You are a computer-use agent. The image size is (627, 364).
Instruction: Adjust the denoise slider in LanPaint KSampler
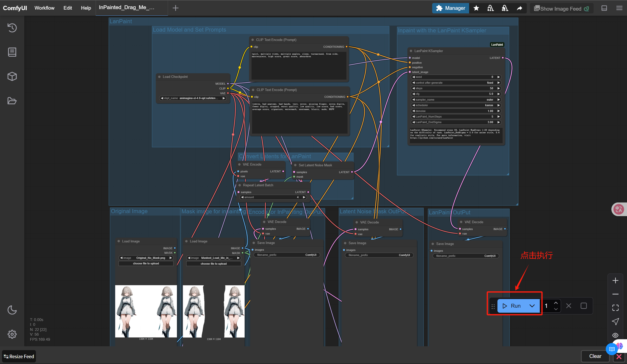456,111
